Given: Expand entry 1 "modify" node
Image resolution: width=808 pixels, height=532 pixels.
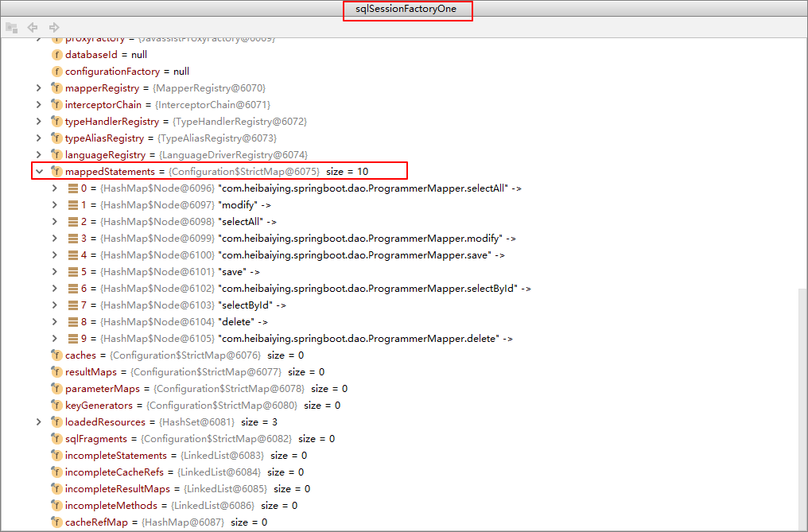Looking at the screenshot, I should (x=54, y=205).
